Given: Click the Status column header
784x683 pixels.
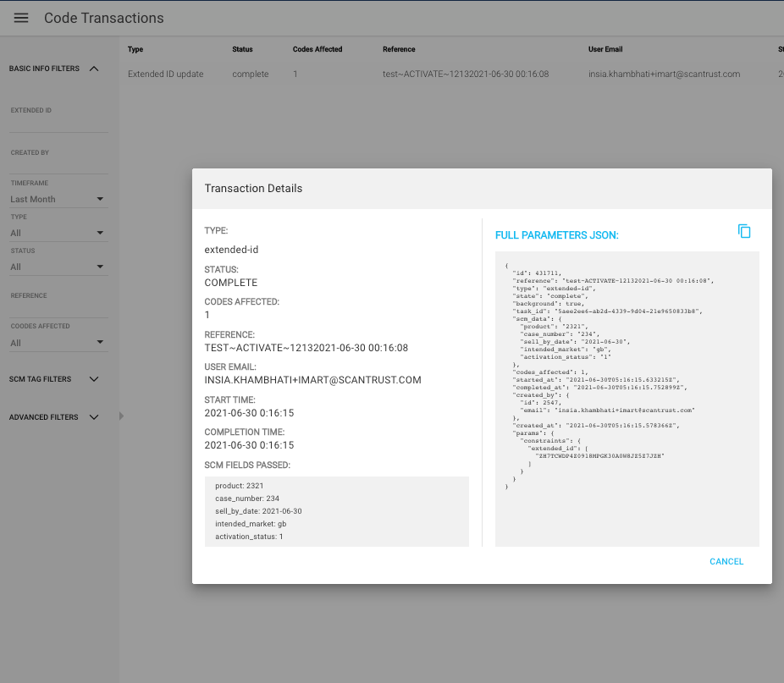Looking at the screenshot, I should click(242, 49).
